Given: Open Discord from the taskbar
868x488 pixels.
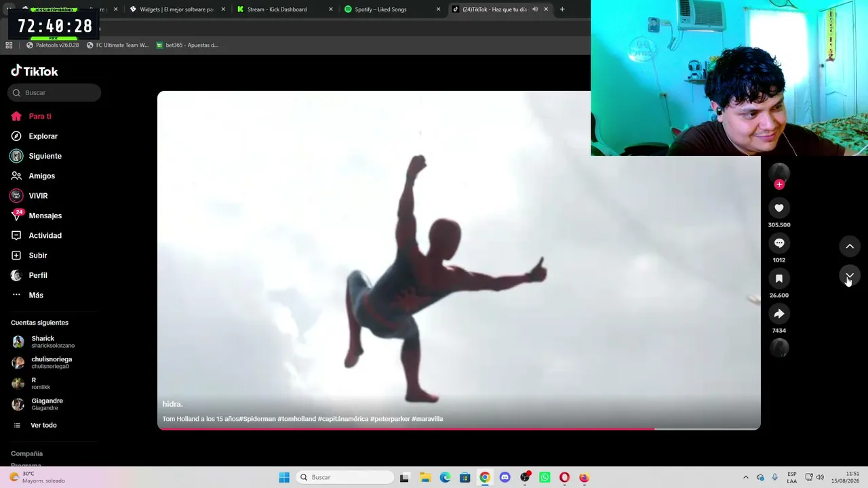Looking at the screenshot, I should [x=505, y=477].
